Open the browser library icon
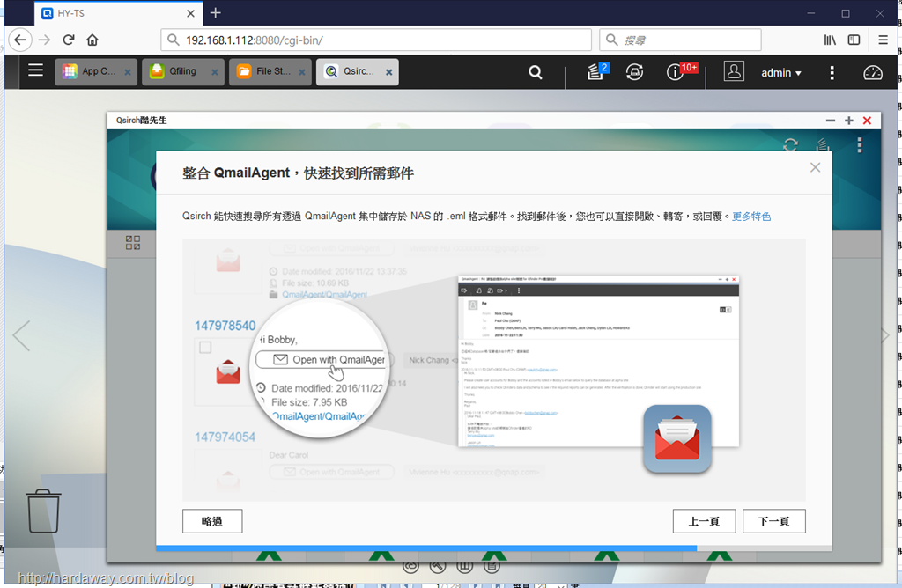Screen dimensions: 902x588 pyautogui.click(x=830, y=40)
